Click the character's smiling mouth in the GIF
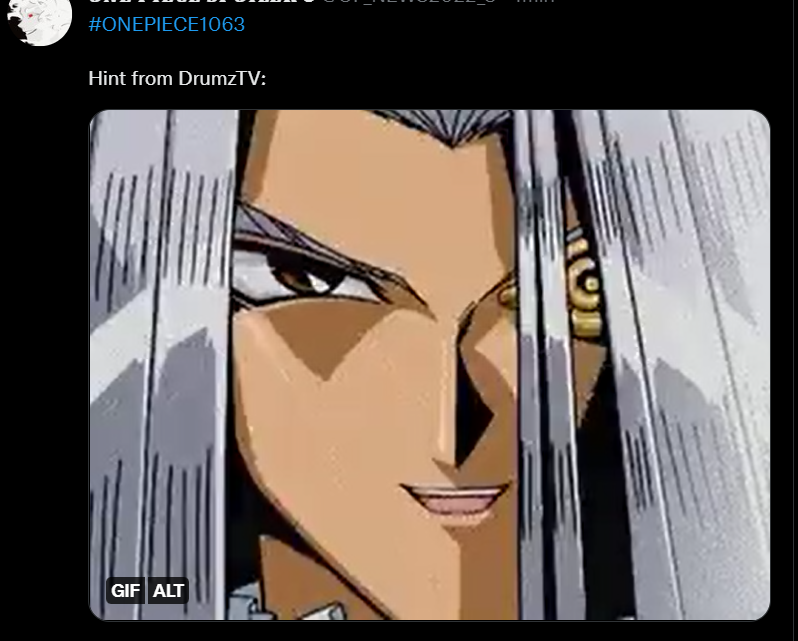Screen dimensions: 798x641 [x=454, y=499]
